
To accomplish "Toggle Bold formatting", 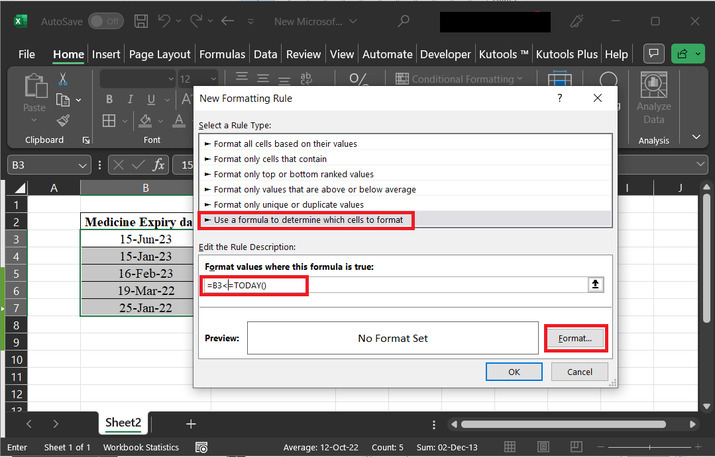I will 109,99.
